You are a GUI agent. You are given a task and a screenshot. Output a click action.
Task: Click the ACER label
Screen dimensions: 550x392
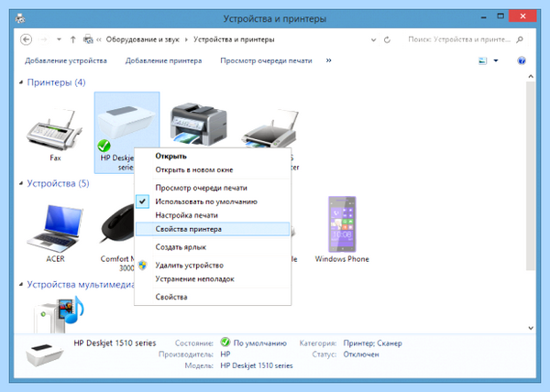point(55,259)
